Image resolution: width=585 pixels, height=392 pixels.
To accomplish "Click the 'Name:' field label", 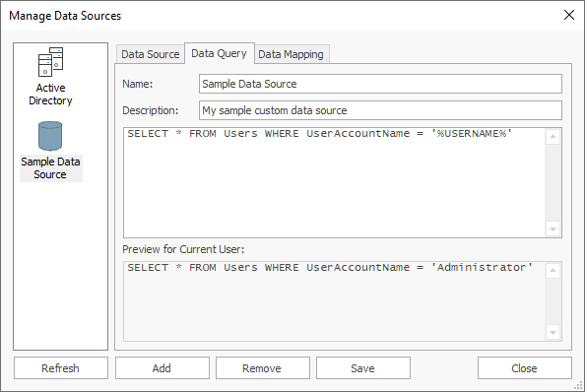I will [137, 84].
